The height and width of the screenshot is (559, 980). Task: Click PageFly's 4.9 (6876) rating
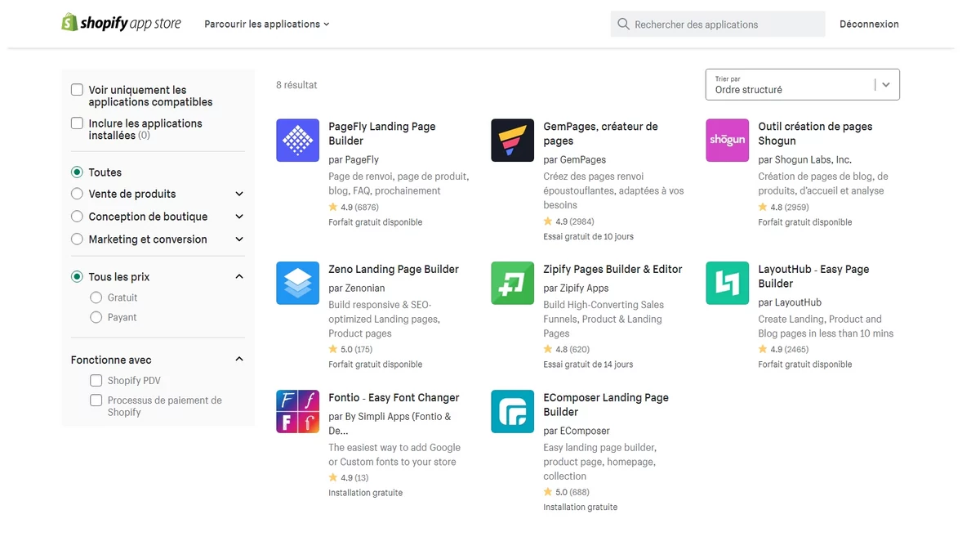354,208
